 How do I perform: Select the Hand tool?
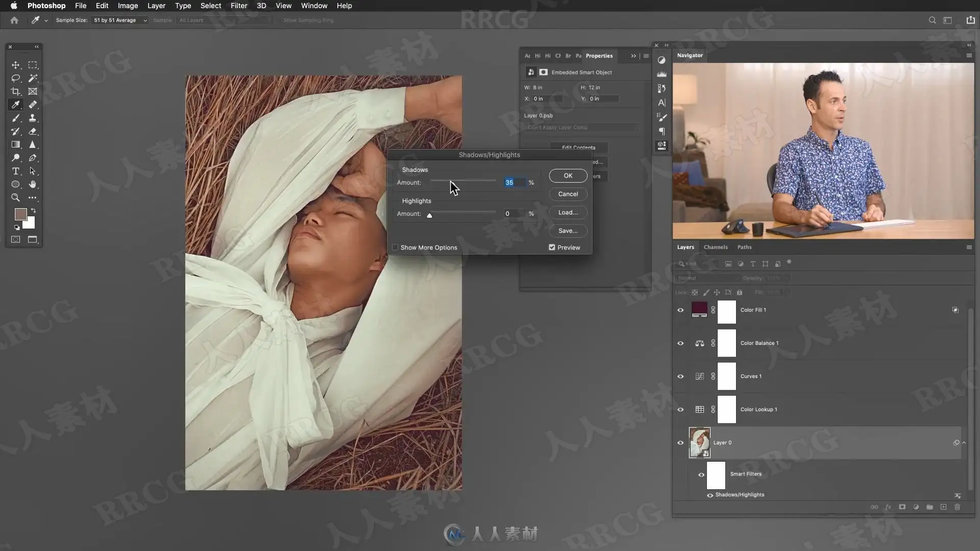pos(33,184)
